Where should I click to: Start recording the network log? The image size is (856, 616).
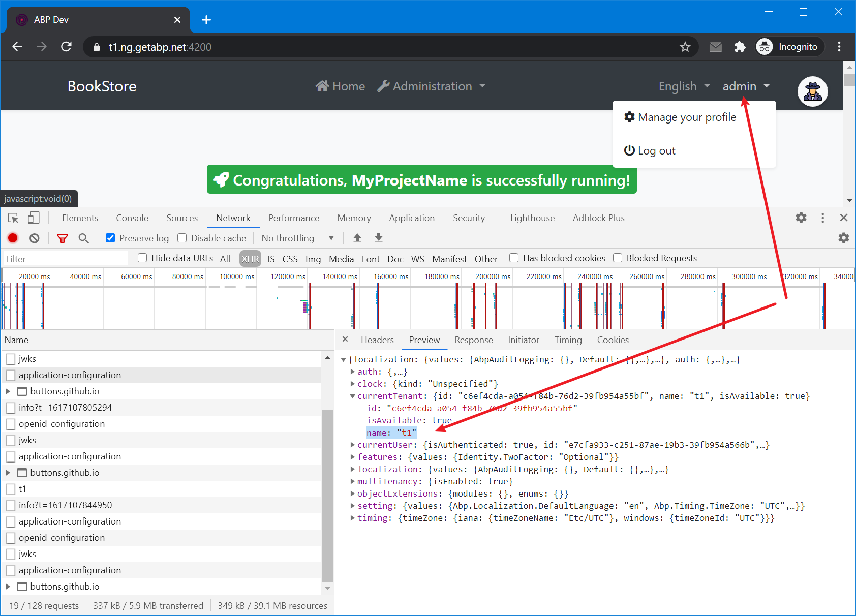tap(12, 238)
